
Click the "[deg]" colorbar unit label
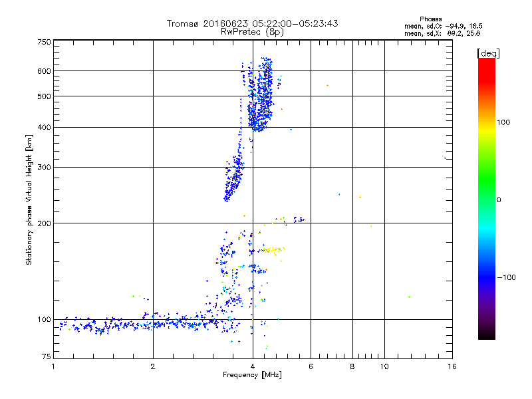[488, 53]
